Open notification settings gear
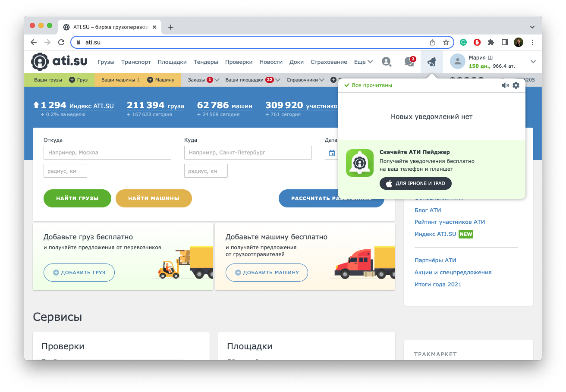 pyautogui.click(x=516, y=85)
